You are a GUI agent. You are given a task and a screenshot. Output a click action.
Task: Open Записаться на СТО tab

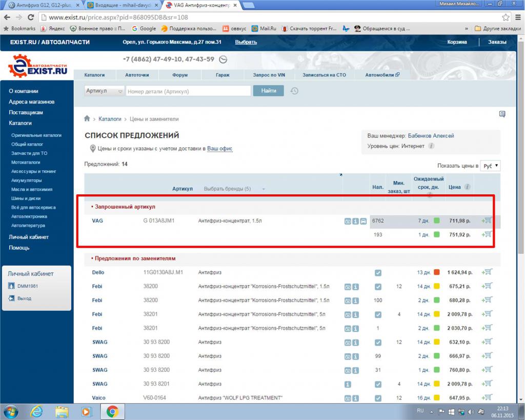(324, 75)
